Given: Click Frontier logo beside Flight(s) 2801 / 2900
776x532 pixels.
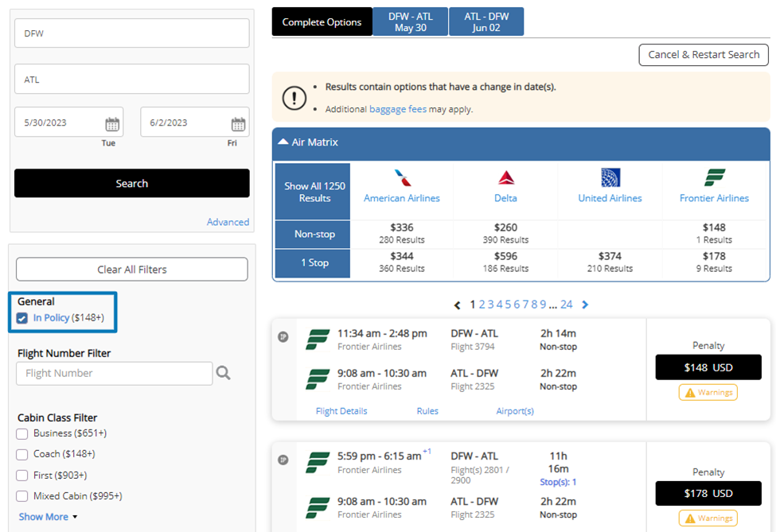Looking at the screenshot, I should click(x=318, y=462).
